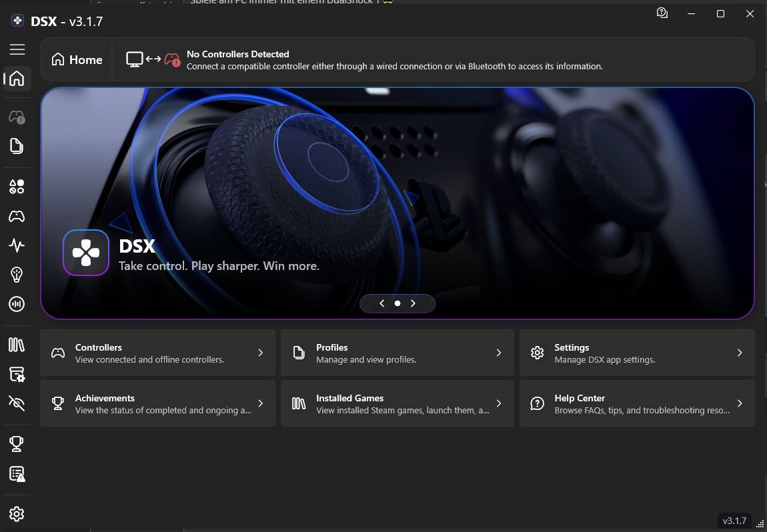The height and width of the screenshot is (532, 767).
Task: Open the Controllers card
Action: click(157, 353)
